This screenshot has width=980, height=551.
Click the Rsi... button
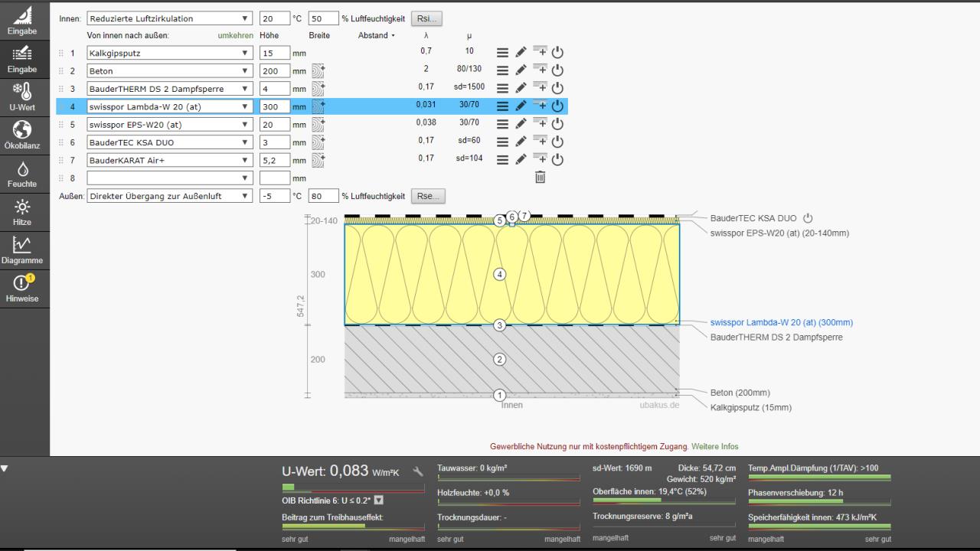tap(427, 18)
